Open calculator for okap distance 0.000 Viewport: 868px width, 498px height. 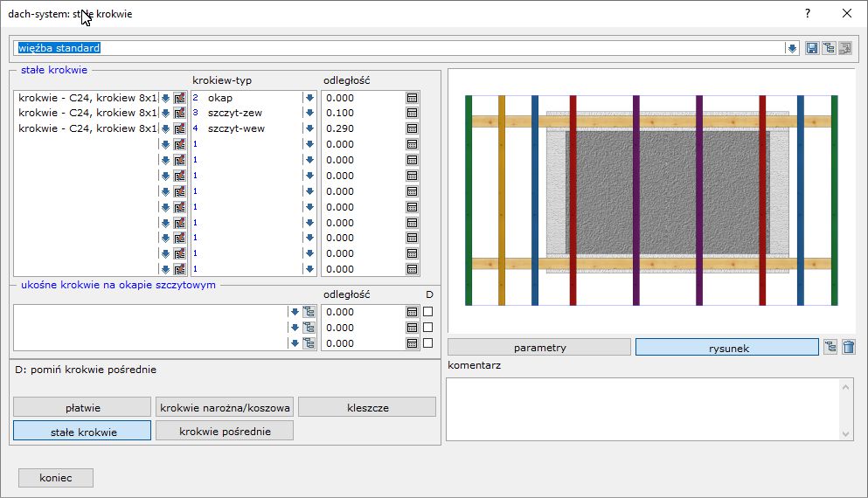click(x=412, y=98)
